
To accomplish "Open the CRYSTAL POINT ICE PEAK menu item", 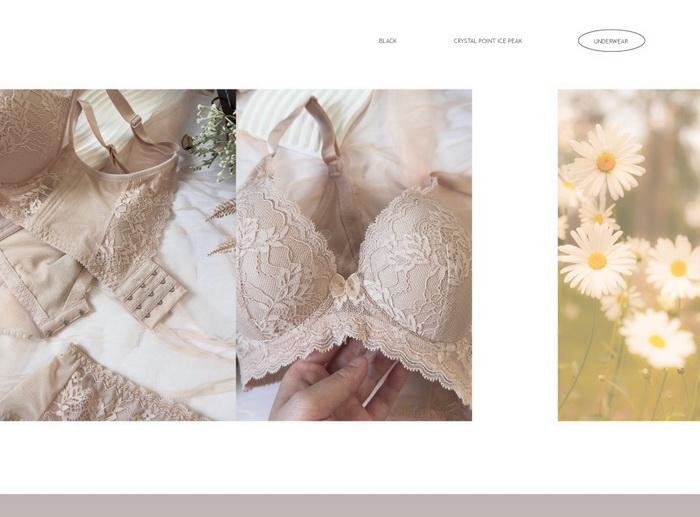I will [487, 41].
